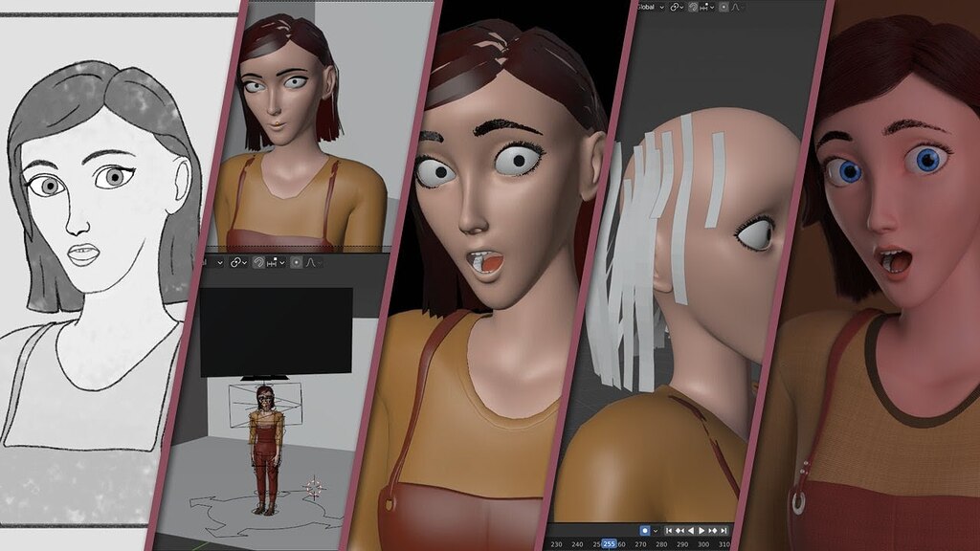Jump to previous keyframe in timeline
This screenshot has height=551, width=980.
click(x=680, y=530)
